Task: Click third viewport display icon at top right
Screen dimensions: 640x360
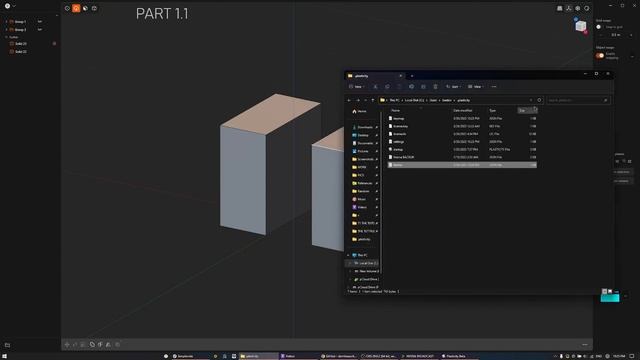Action: [578, 9]
